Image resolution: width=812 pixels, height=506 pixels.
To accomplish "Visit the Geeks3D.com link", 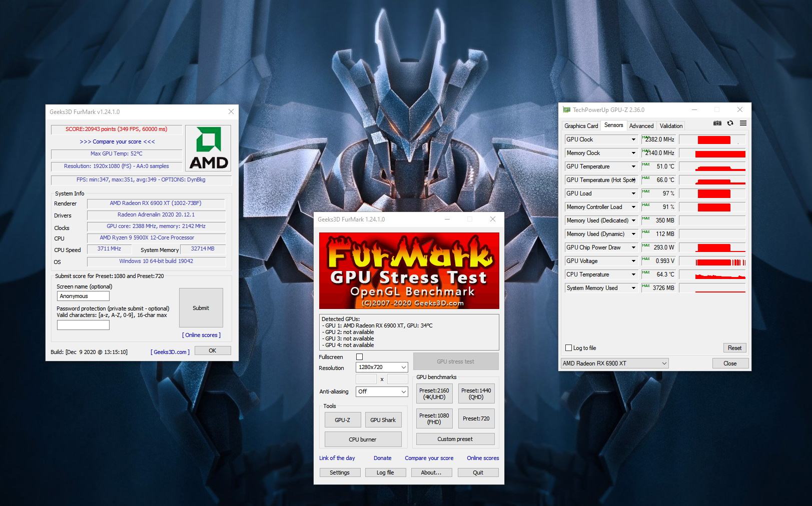I will (170, 352).
